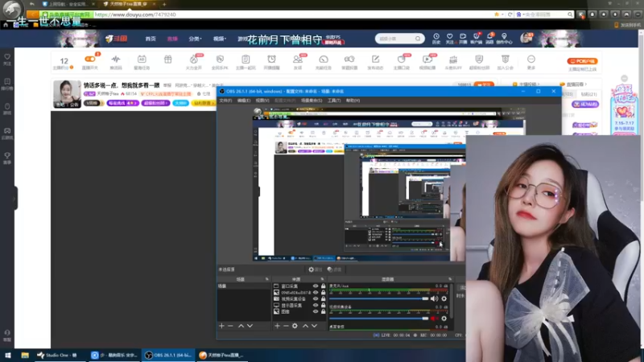Open the History clock icon in Douyu header
The image size is (644, 362).
[x=436, y=36]
